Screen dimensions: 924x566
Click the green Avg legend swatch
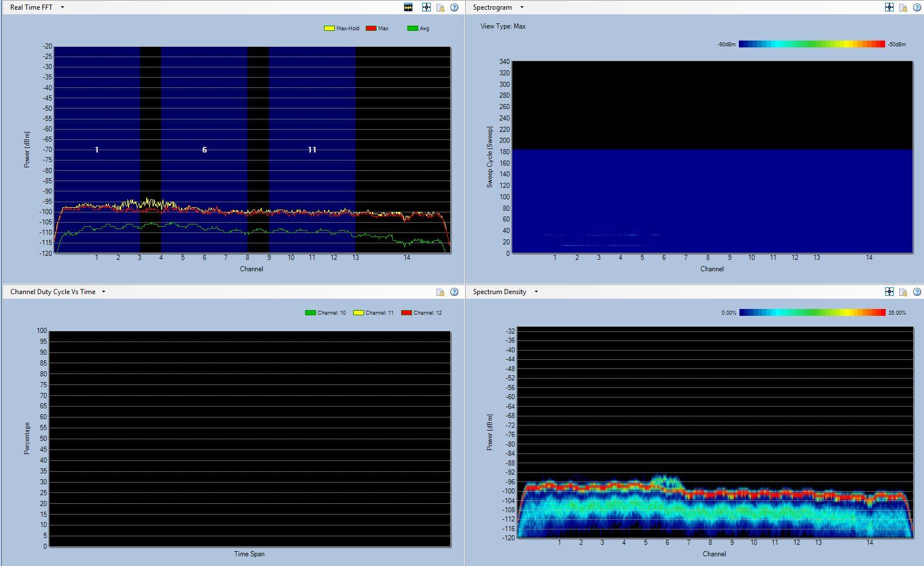pyautogui.click(x=413, y=29)
